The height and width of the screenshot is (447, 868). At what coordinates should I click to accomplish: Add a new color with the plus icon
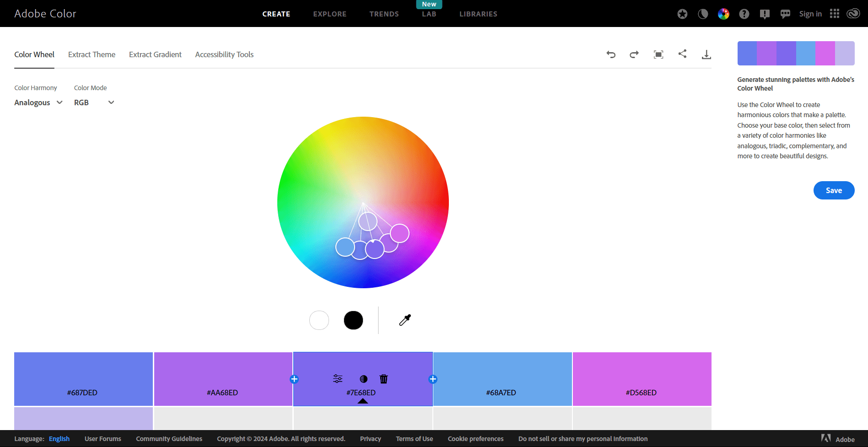[432, 379]
